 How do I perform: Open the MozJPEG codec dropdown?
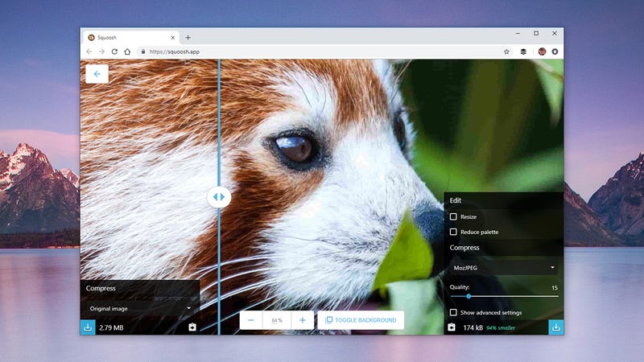coord(504,268)
